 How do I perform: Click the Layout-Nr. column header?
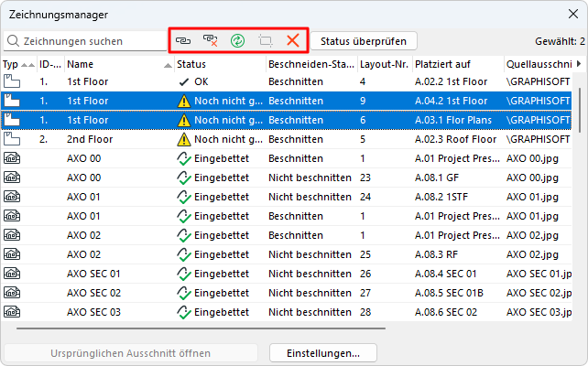click(383, 64)
